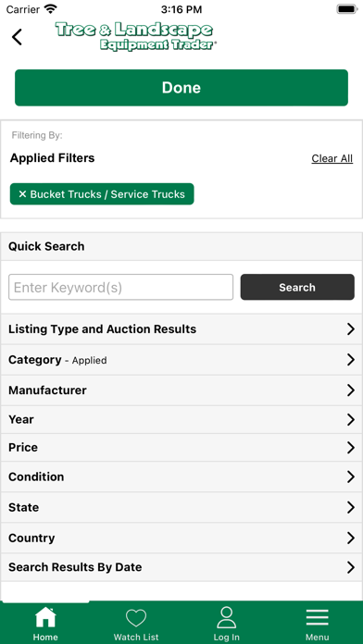The height and width of the screenshot is (644, 363).
Task: Remove the Bucket Trucks / Service Trucks filter
Action: (x=102, y=194)
